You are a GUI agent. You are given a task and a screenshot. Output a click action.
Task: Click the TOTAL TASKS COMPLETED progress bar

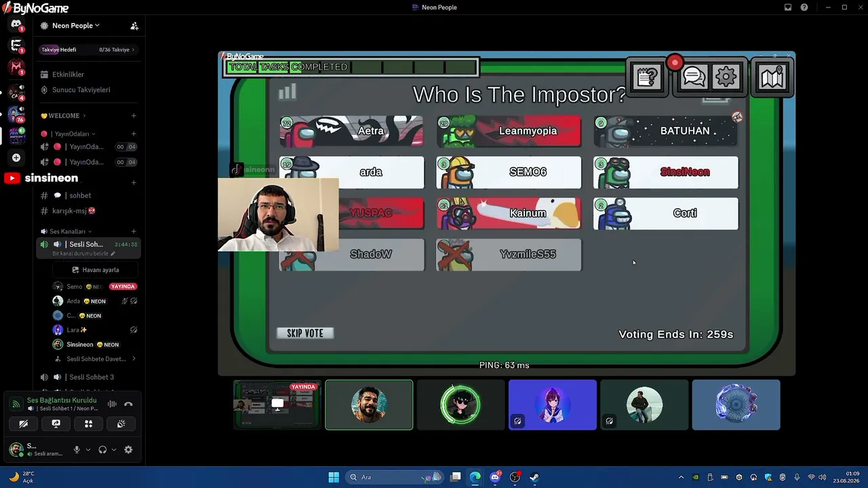(352, 67)
